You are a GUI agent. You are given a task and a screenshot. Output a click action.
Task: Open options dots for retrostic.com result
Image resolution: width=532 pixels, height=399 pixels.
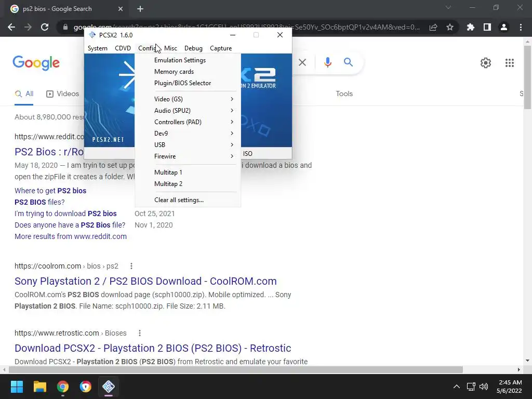(139, 333)
